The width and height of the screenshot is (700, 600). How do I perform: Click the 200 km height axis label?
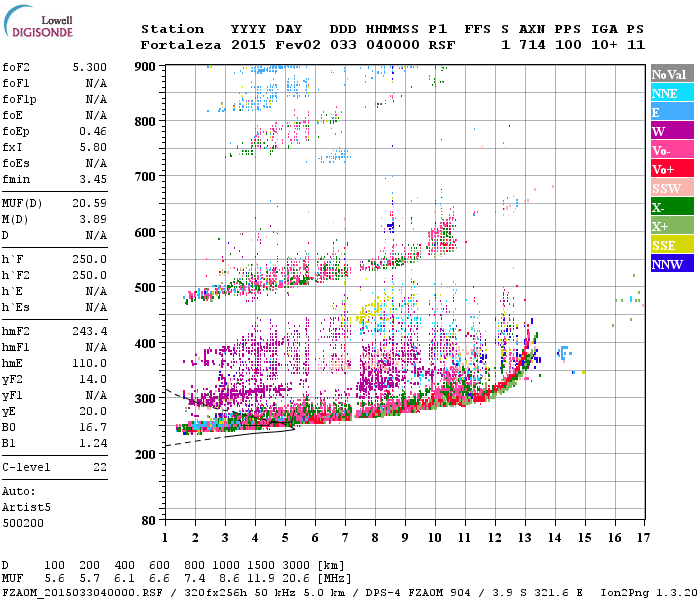click(x=145, y=454)
